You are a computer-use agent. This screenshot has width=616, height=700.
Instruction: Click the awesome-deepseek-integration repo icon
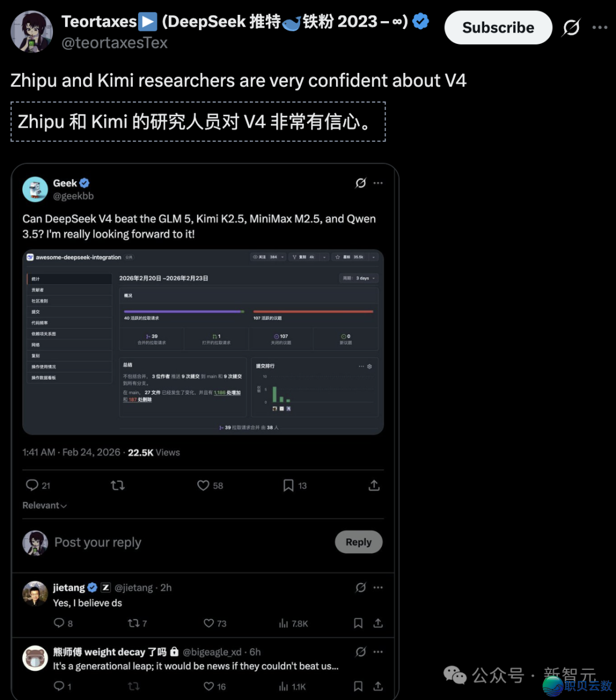(30, 257)
